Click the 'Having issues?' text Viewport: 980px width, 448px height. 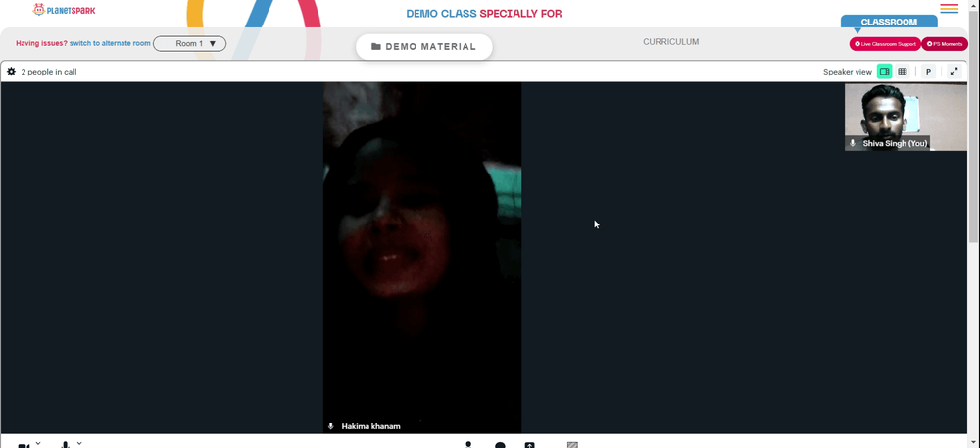[41, 44]
